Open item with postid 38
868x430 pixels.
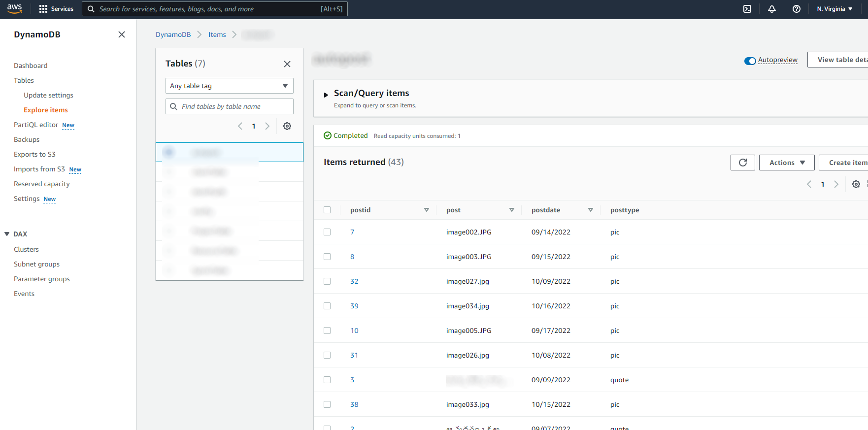coord(354,404)
